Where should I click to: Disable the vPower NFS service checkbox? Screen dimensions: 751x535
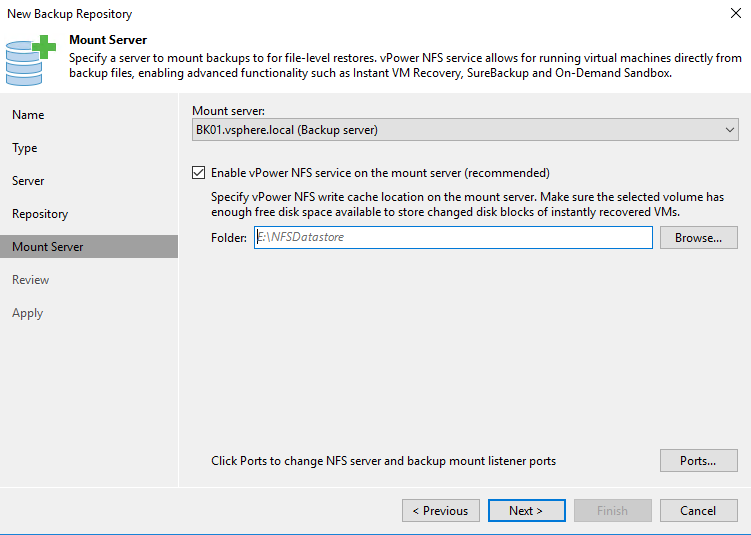pyautogui.click(x=199, y=172)
